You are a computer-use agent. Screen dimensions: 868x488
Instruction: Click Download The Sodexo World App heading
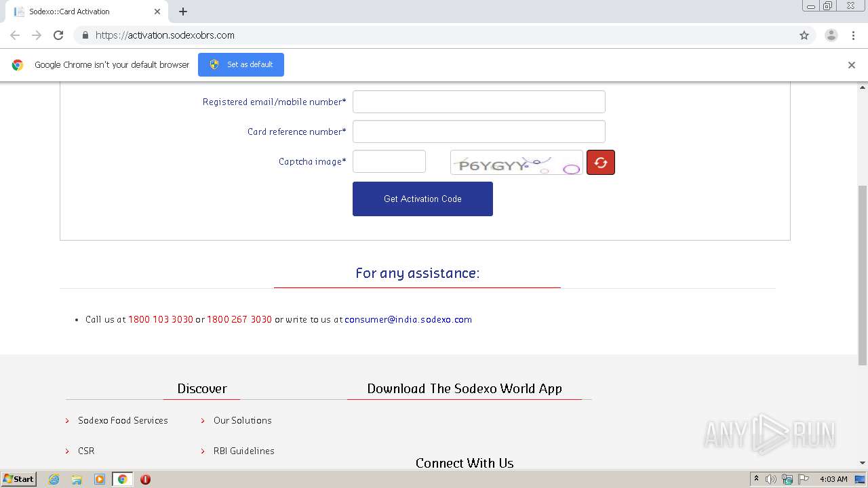(465, 388)
